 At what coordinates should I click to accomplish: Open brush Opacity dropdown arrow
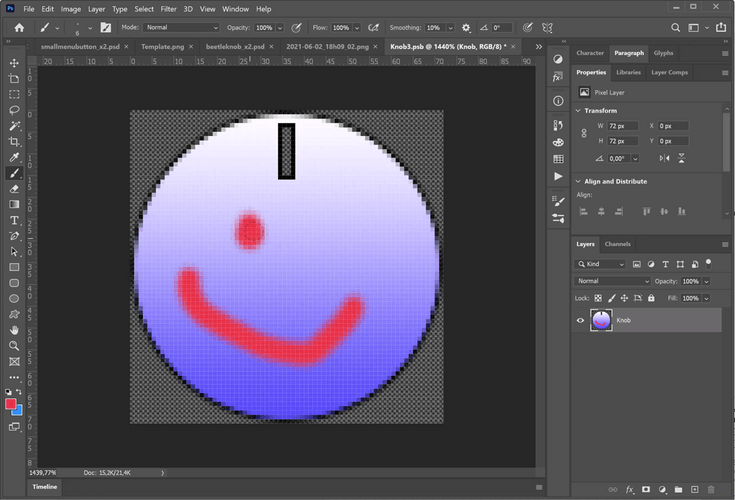(x=280, y=28)
